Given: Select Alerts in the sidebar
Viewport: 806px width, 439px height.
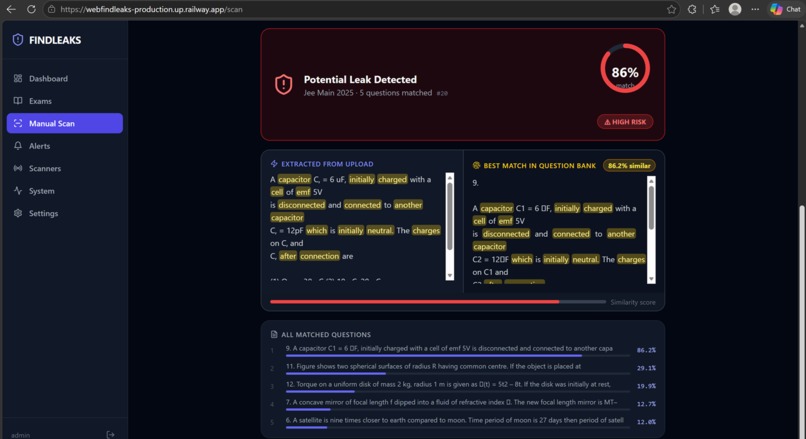Looking at the screenshot, I should click(x=65, y=146).
